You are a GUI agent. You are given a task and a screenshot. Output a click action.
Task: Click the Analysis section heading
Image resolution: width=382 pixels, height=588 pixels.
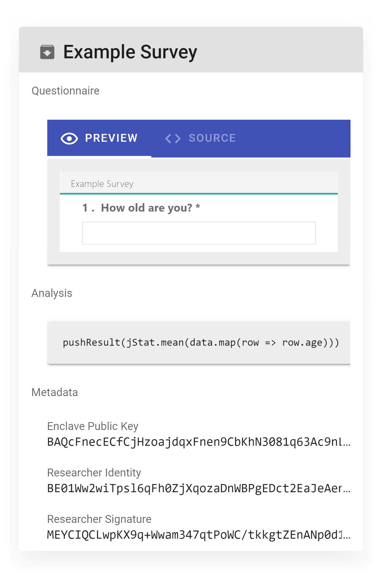click(x=52, y=293)
